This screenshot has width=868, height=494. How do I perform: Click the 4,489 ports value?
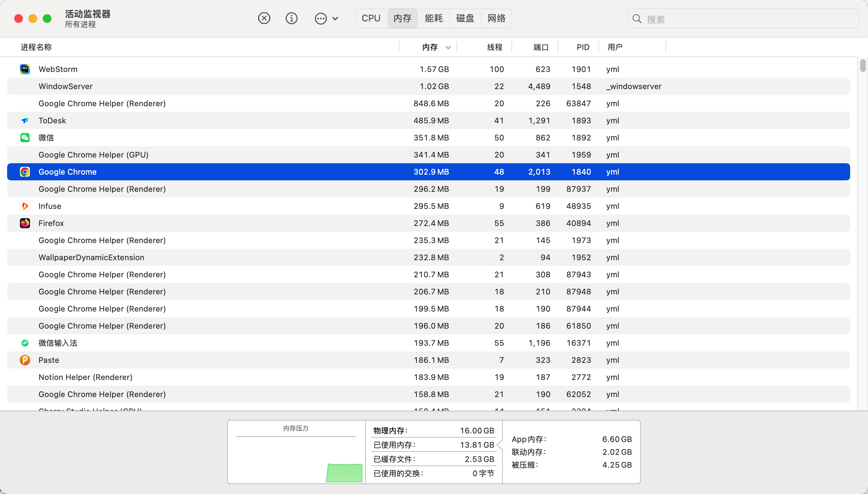pos(539,86)
